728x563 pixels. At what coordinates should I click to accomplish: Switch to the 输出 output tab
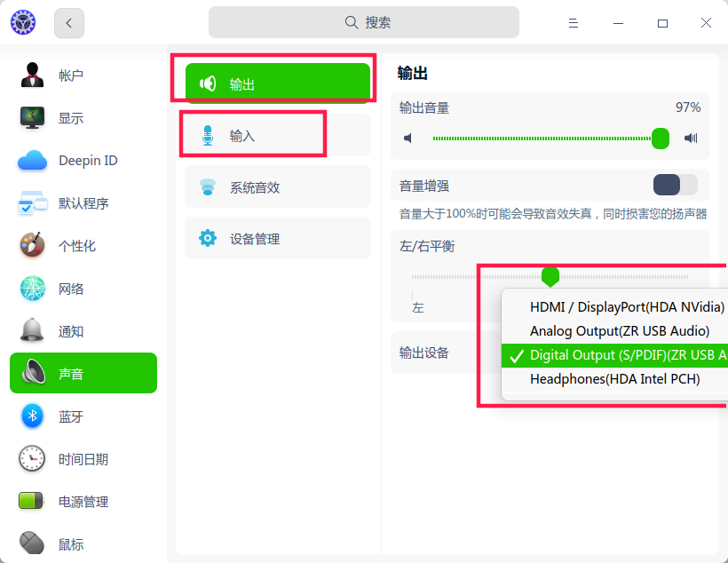click(x=278, y=83)
